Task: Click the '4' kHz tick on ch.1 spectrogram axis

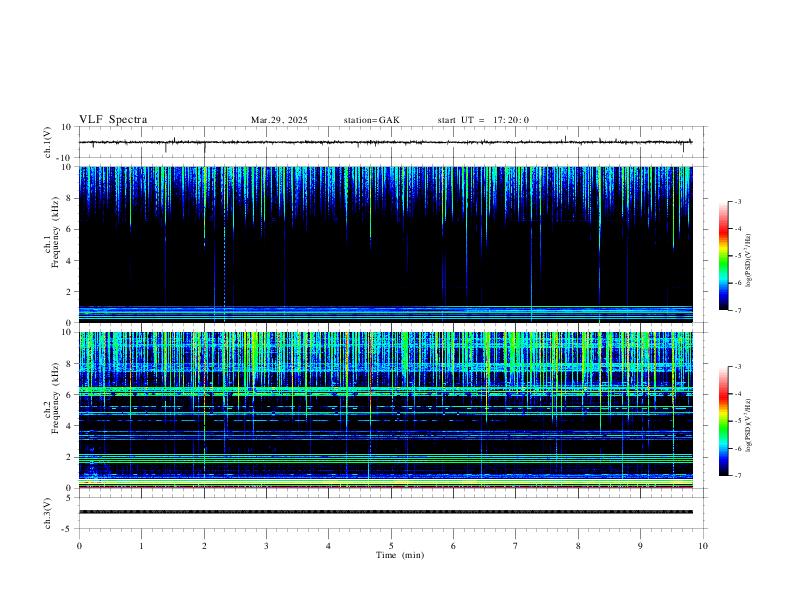Action: coord(69,261)
